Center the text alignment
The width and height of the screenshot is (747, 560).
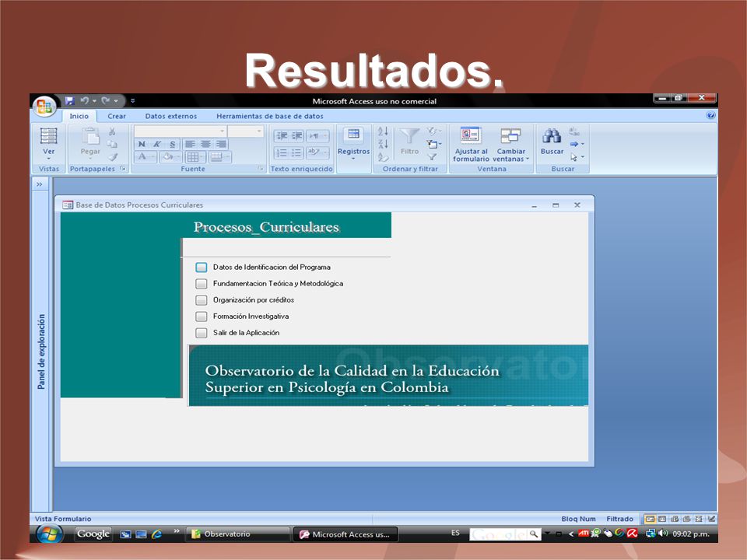(205, 145)
